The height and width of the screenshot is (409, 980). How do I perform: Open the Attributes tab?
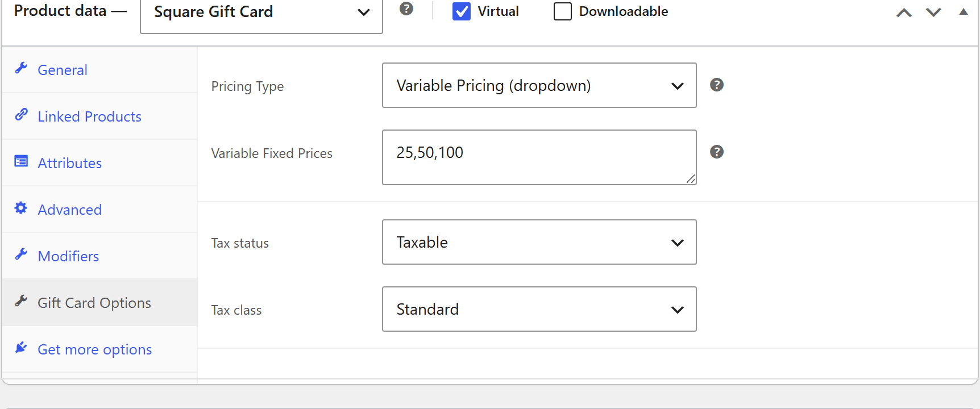point(99,163)
